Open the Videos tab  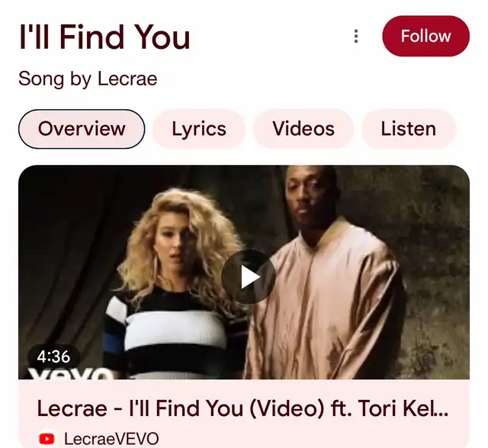click(x=303, y=129)
